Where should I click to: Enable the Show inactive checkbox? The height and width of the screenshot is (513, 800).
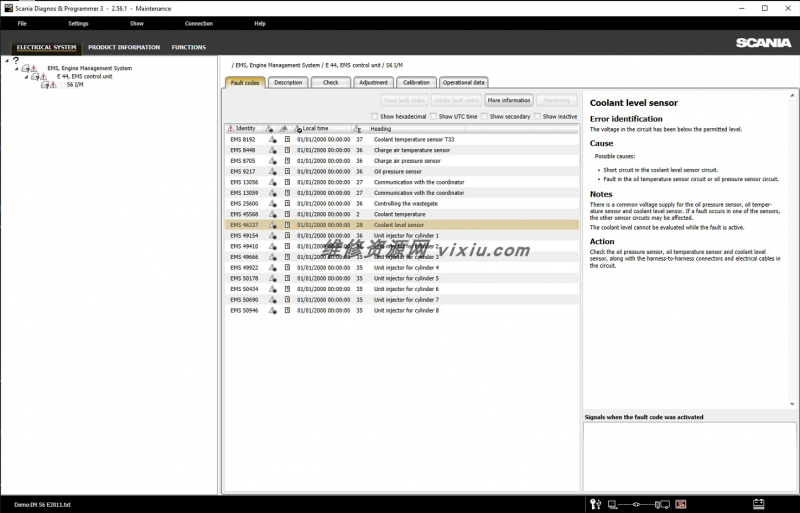tap(537, 116)
